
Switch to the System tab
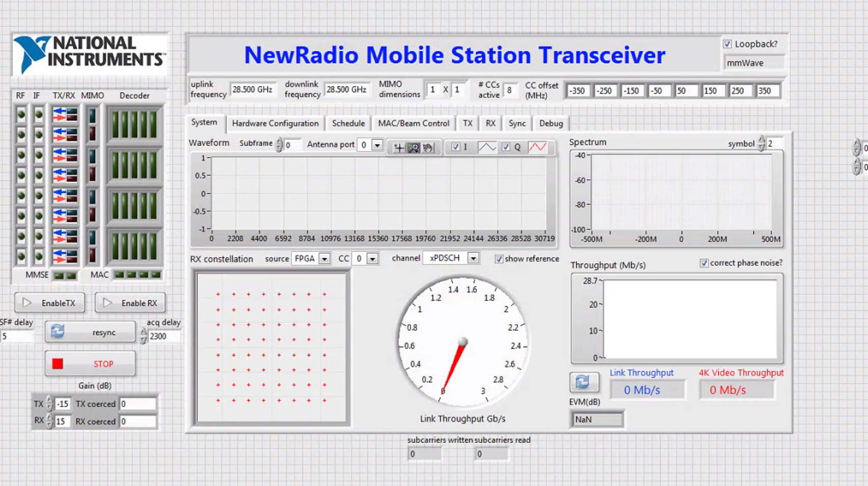(204, 123)
